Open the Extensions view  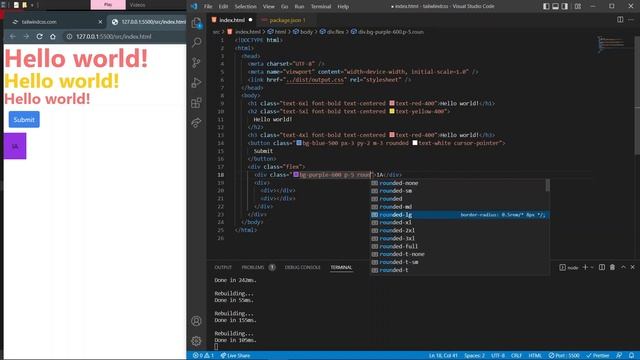[196, 102]
